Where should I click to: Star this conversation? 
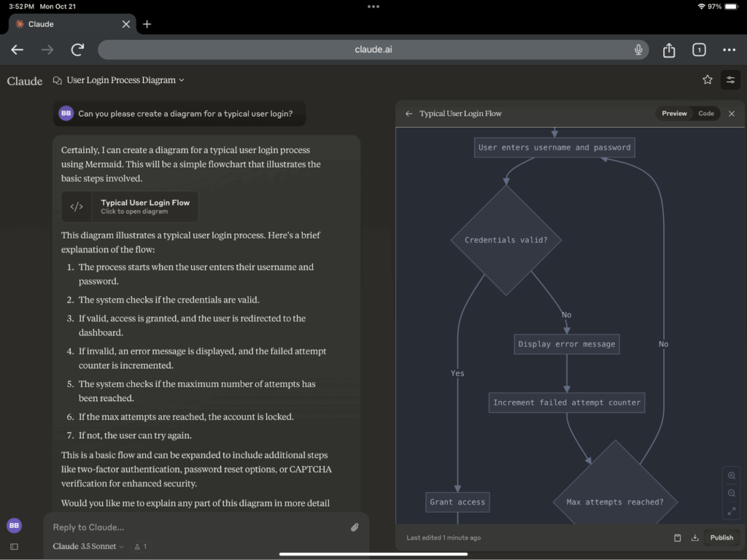[x=707, y=80]
